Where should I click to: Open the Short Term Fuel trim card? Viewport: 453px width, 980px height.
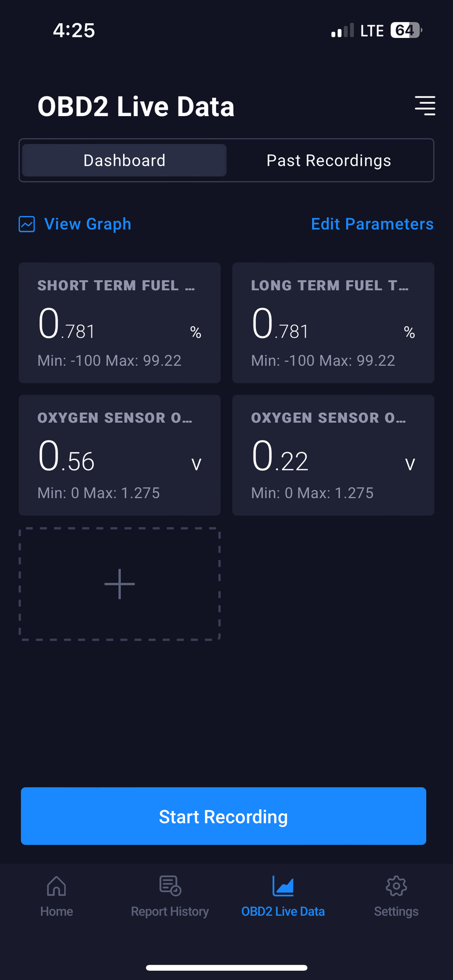click(120, 323)
